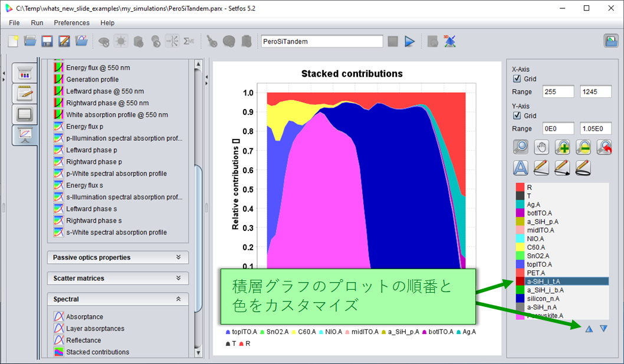Click the Y-Axis range maximum field 1.05E0
The height and width of the screenshot is (364, 624).
coord(595,129)
